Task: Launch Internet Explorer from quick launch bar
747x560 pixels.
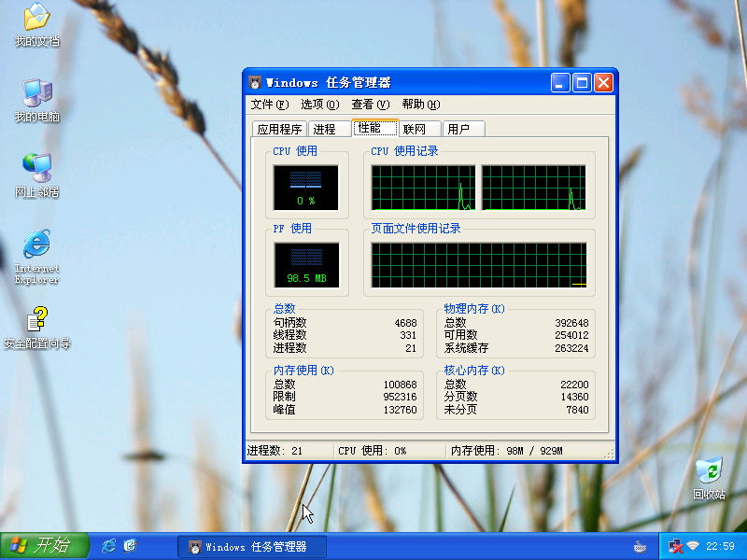Action: (x=109, y=546)
